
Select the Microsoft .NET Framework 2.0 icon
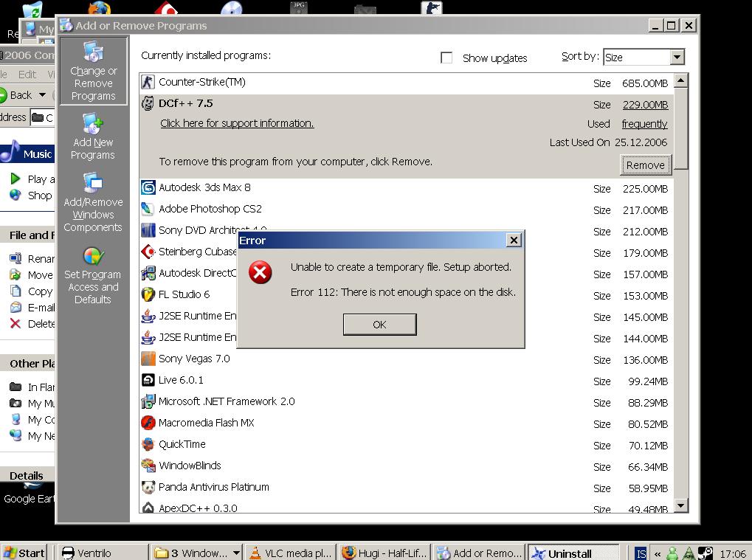(148, 401)
